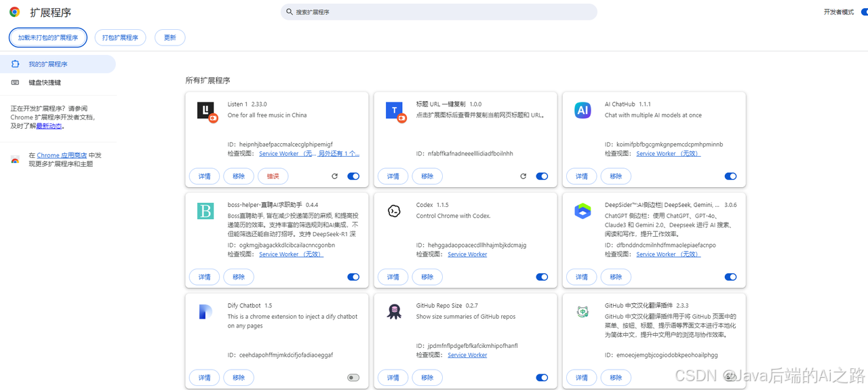Open 详情 for Dify Chatbot
This screenshot has height=390, width=868.
(x=204, y=378)
